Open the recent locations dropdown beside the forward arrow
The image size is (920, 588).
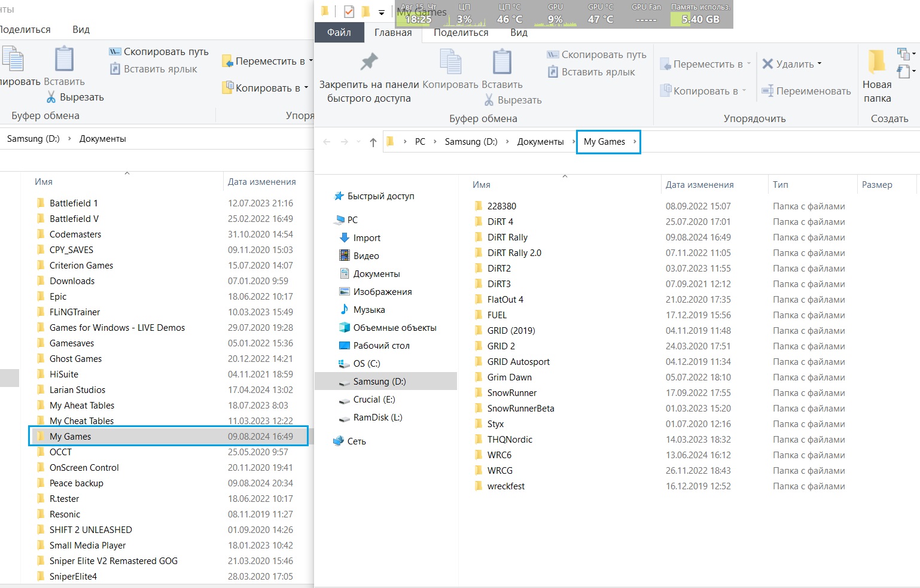(358, 142)
